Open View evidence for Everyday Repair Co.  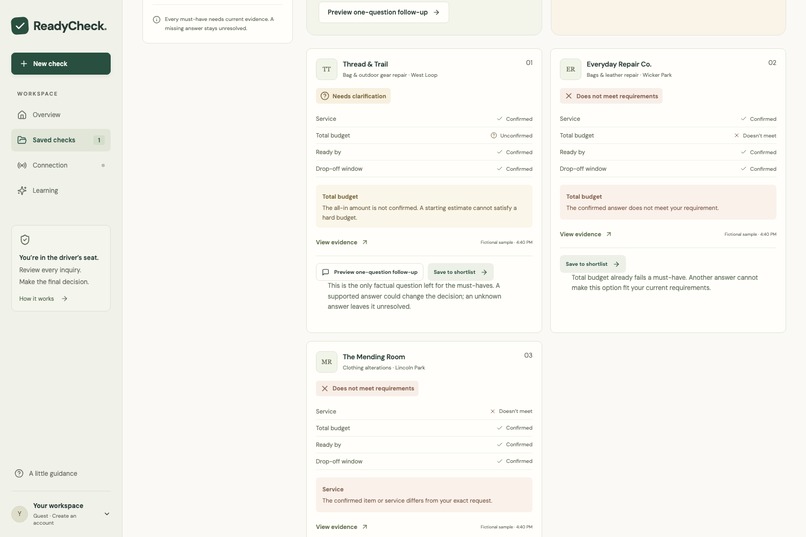click(585, 234)
